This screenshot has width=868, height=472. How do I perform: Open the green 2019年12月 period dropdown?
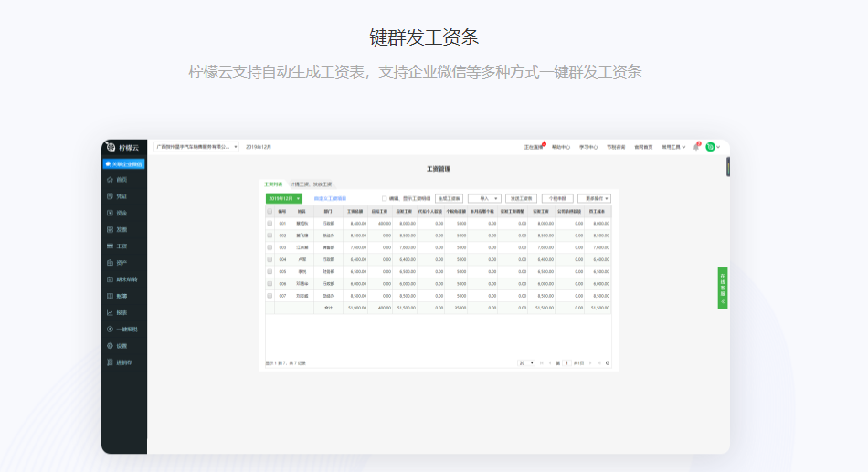click(284, 199)
